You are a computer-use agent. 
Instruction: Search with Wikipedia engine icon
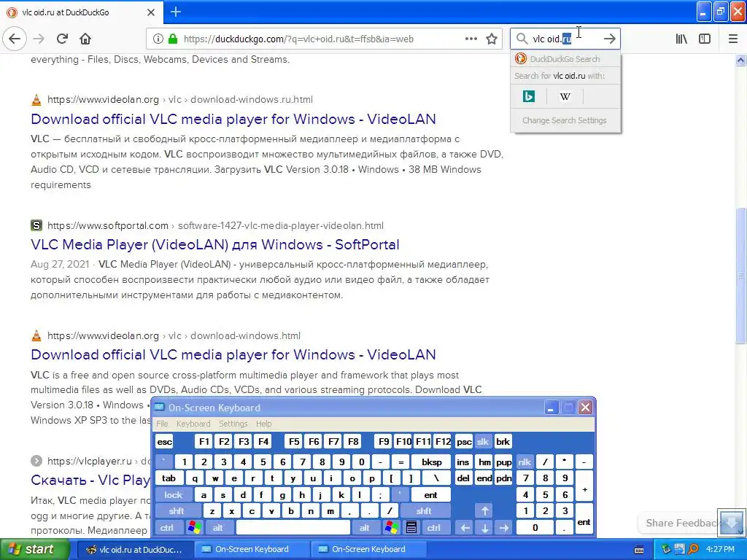(x=565, y=97)
